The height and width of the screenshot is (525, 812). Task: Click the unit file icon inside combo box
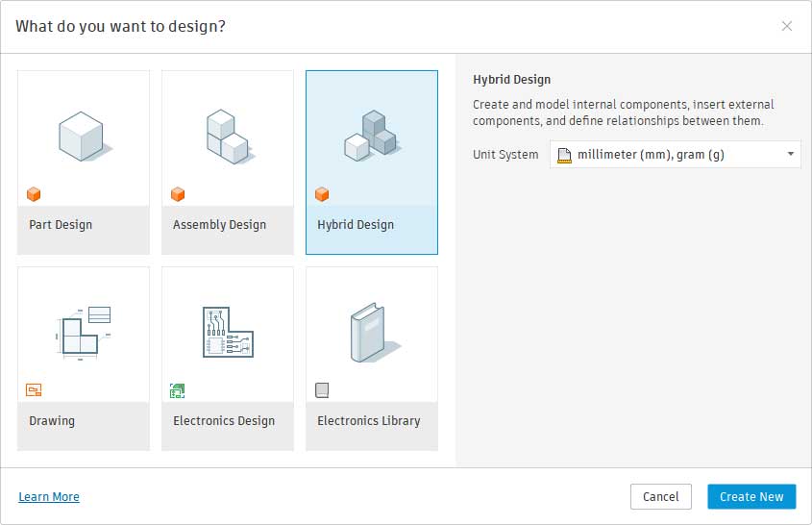click(564, 154)
